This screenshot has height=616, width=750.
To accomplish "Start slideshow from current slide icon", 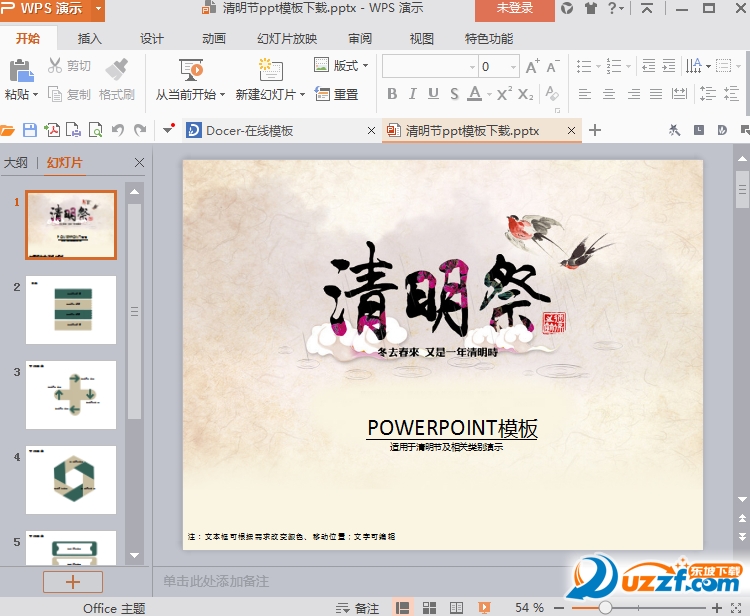I will tap(191, 70).
